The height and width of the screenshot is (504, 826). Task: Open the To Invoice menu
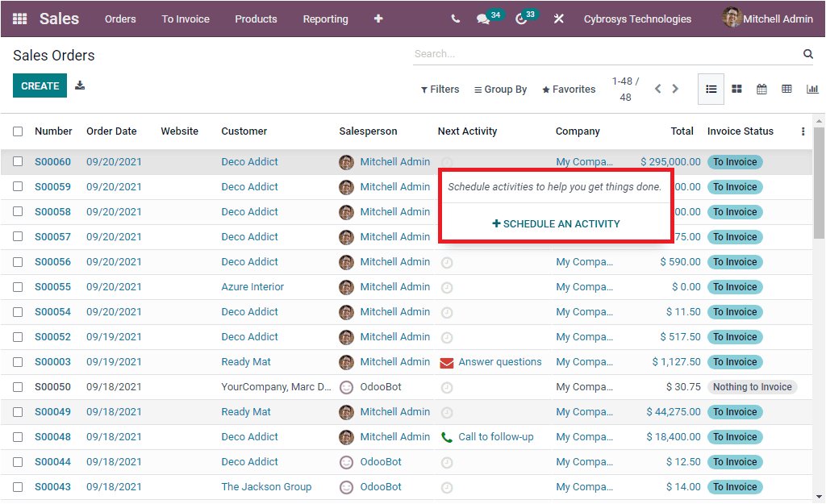pyautogui.click(x=185, y=19)
